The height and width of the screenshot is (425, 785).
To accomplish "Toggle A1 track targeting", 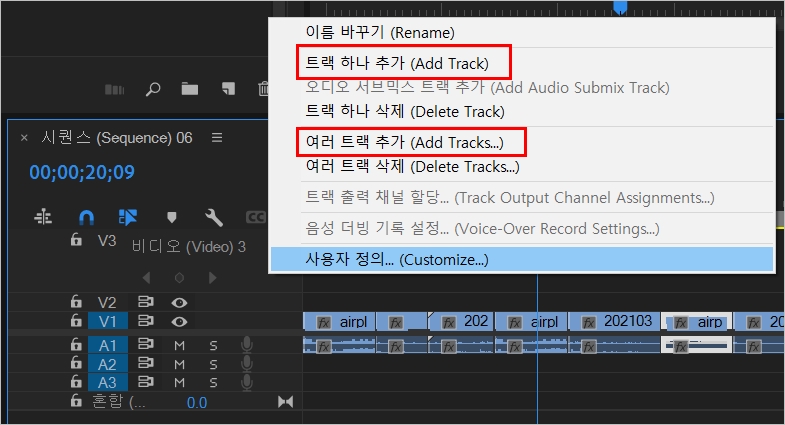I will tap(108, 345).
